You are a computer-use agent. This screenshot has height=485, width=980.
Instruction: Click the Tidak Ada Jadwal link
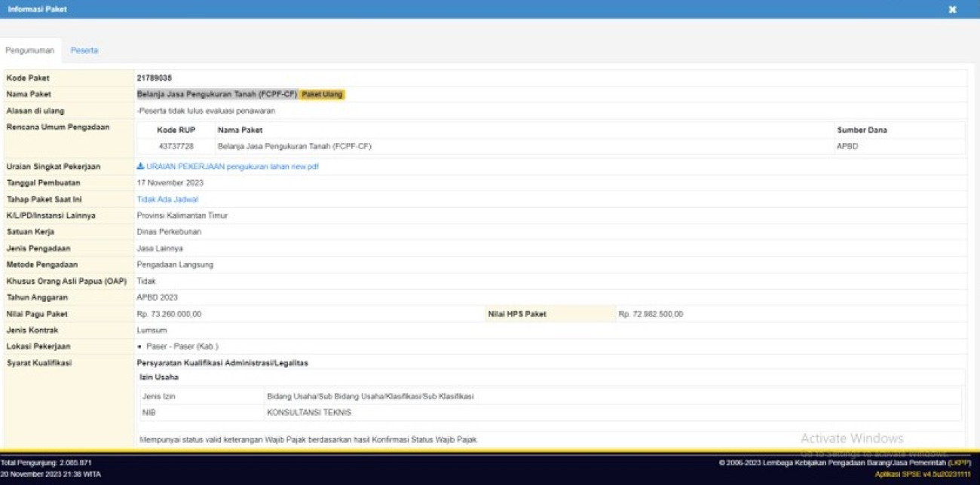pyautogui.click(x=167, y=200)
